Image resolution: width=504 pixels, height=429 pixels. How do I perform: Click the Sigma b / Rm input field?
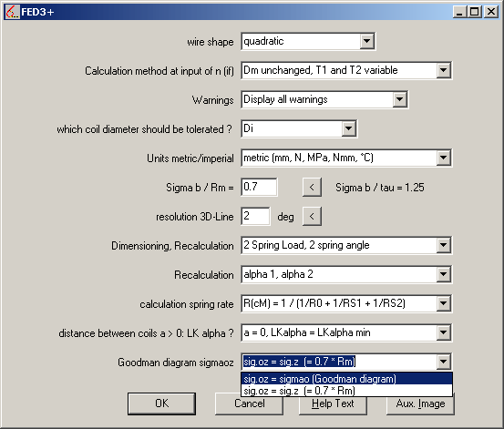tap(259, 187)
